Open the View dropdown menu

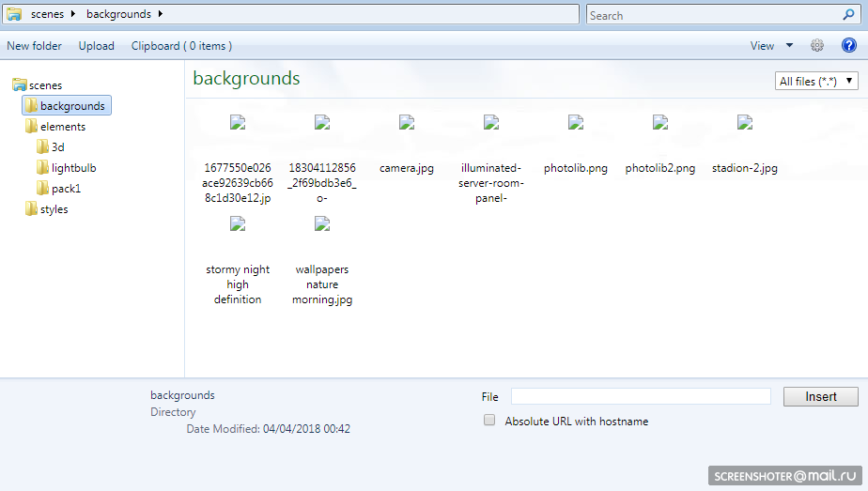tap(771, 46)
